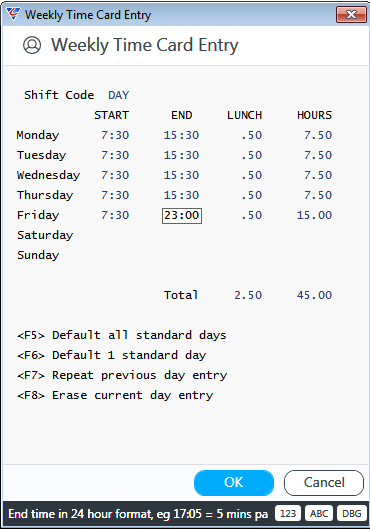Select Tuesday END time 15:30

[x=181, y=155]
